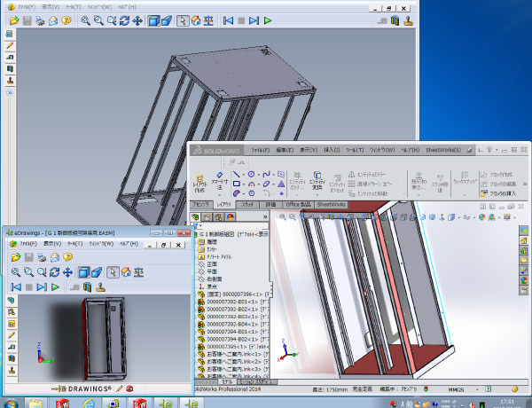The width and height of the screenshot is (532, 408).
Task: Expand large eDrawings left sidebar chevron
Action: click(10, 91)
